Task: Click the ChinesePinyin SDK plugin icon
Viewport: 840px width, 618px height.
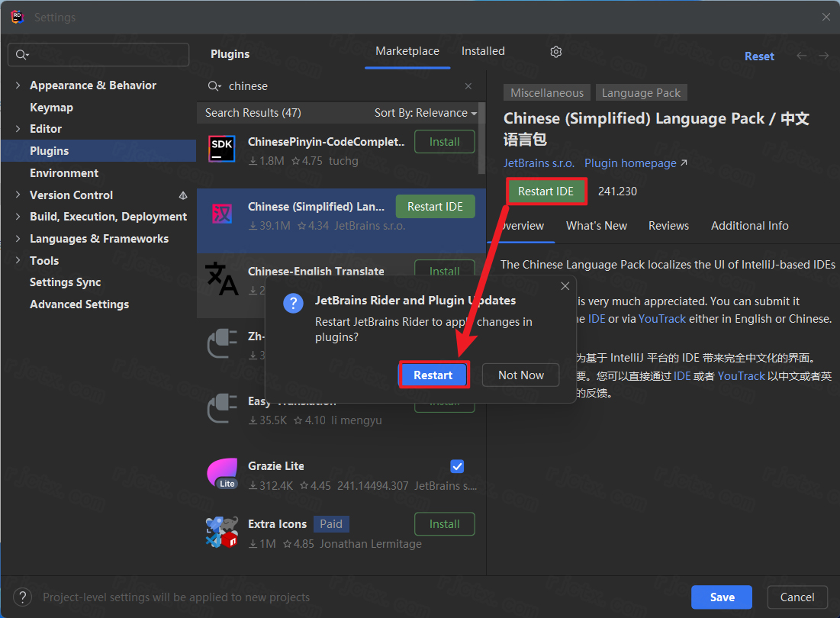Action: [x=222, y=149]
